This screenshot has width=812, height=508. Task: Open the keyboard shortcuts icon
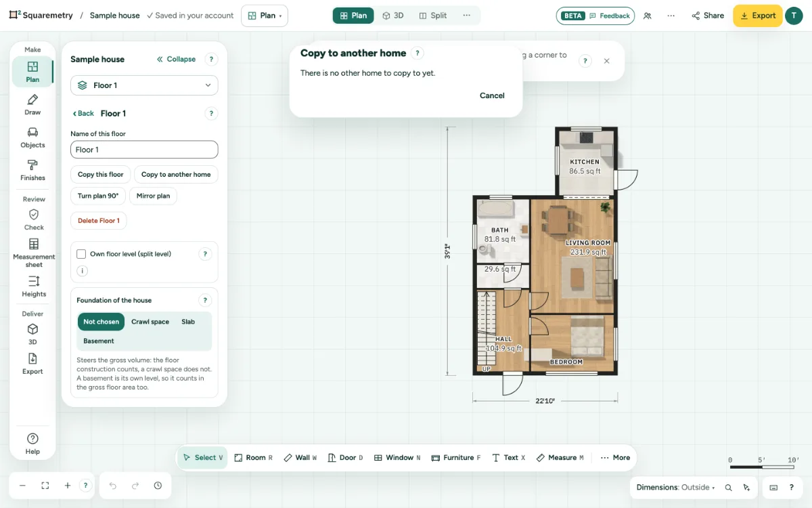pos(773,488)
